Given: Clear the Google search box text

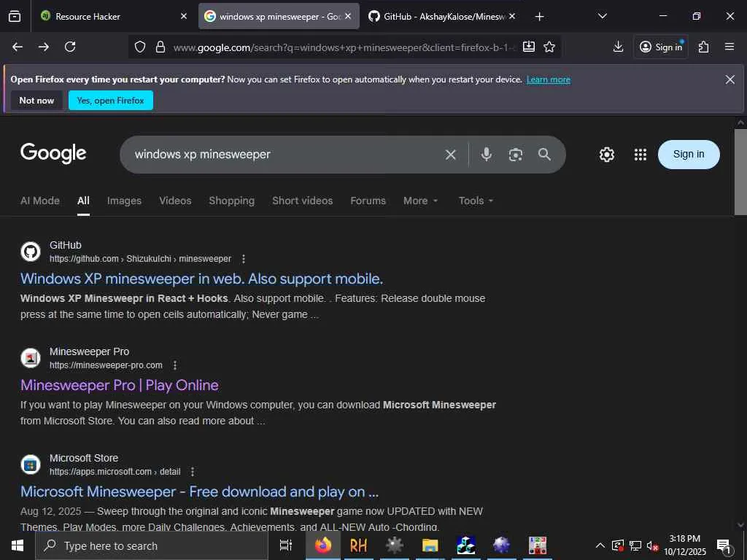Looking at the screenshot, I should click(451, 155).
